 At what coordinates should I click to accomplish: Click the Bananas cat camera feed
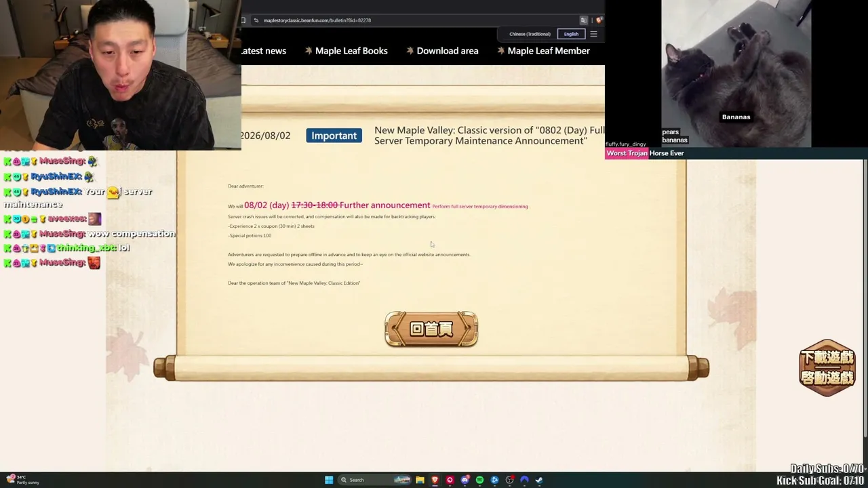tap(736, 73)
